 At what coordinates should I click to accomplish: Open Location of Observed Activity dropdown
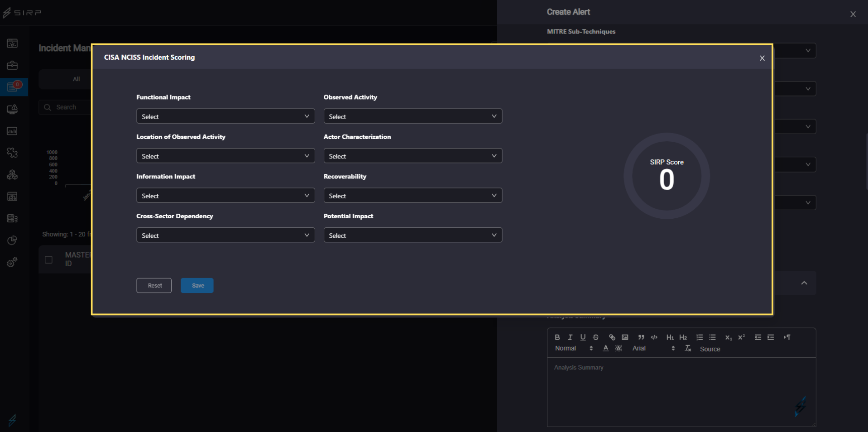225,156
